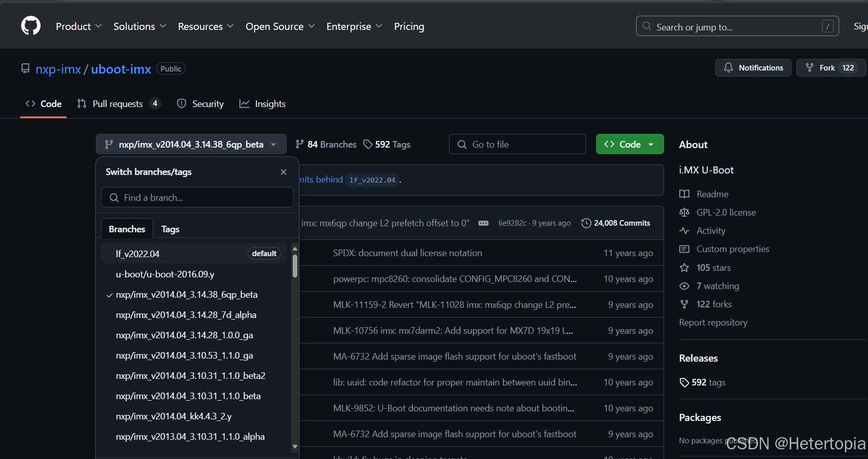
Task: Expand the Enterprise menu
Action: click(354, 26)
